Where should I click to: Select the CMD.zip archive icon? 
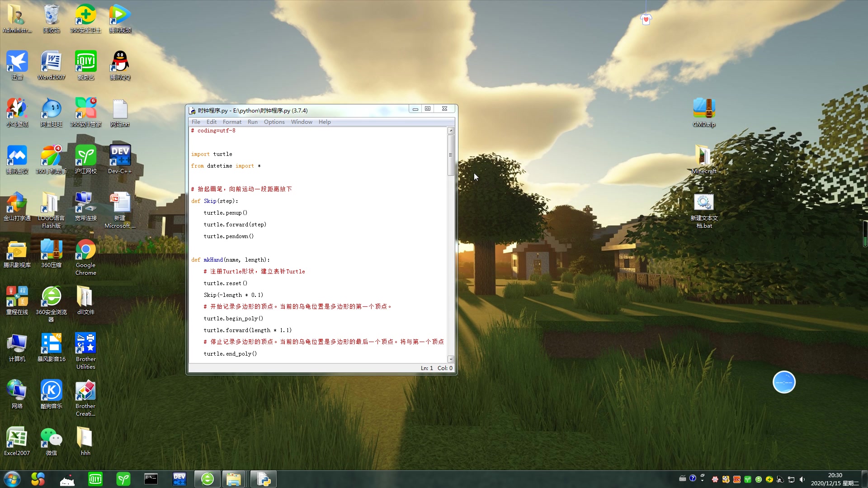pos(703,109)
